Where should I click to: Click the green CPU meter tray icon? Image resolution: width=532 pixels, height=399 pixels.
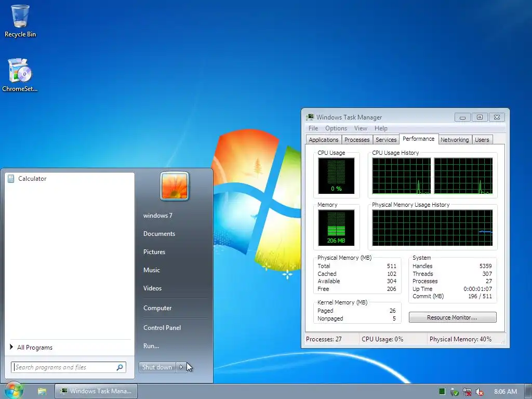pos(442,392)
